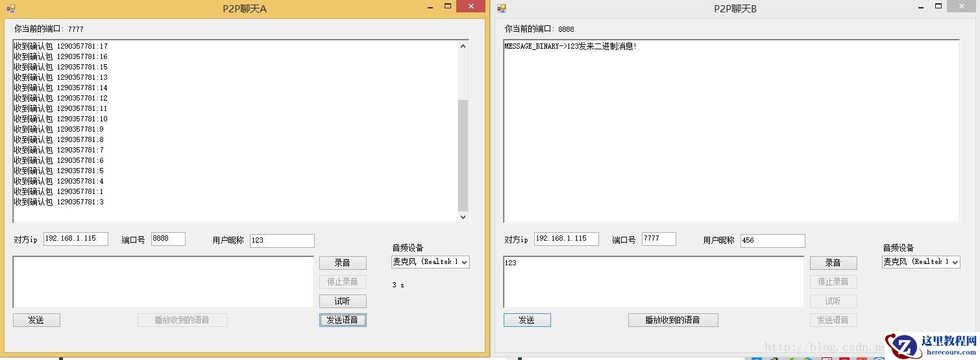Minimize the P2P聊天B window

(x=922, y=6)
